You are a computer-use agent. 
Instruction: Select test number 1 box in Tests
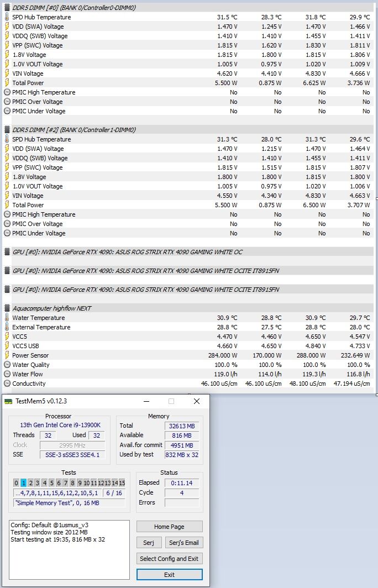(23, 483)
